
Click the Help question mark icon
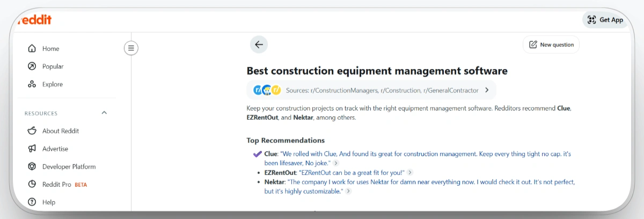click(x=32, y=202)
